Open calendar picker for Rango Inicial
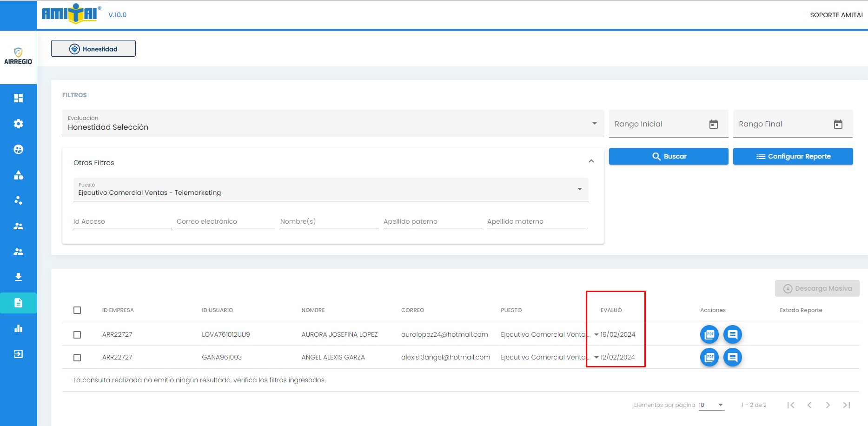The height and width of the screenshot is (426, 868). tap(713, 124)
